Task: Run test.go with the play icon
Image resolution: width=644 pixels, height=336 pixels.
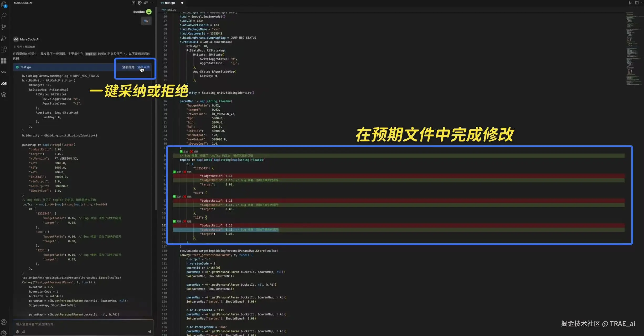Action: pos(630,3)
